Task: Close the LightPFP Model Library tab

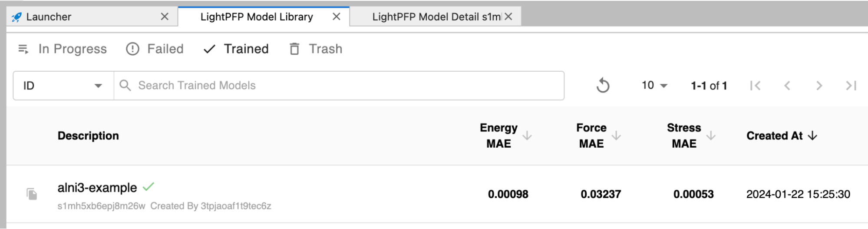Action: (x=337, y=17)
